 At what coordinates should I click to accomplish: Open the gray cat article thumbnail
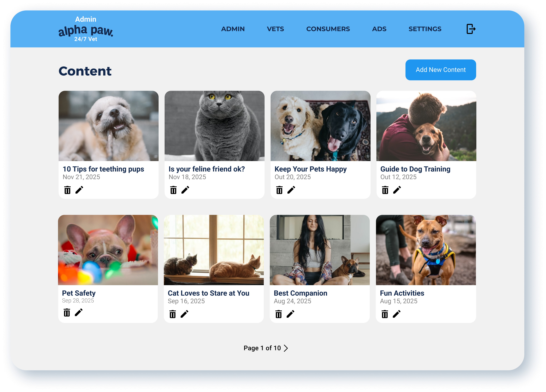(x=214, y=126)
